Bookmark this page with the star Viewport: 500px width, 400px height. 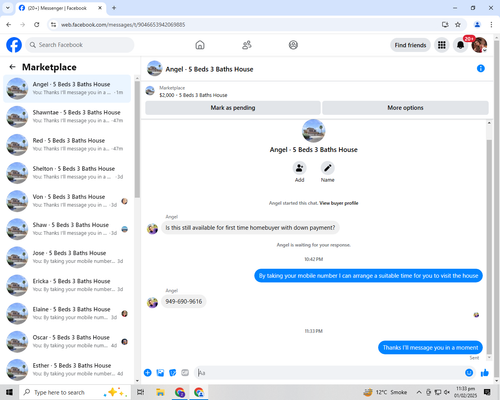pos(458,25)
